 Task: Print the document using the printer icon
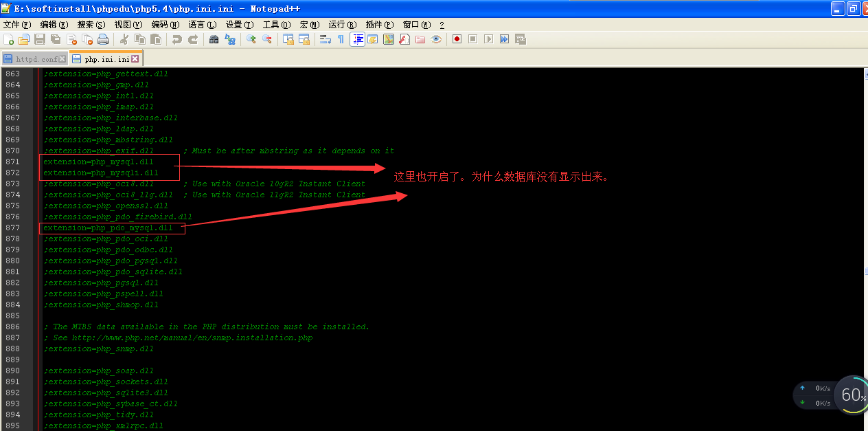point(103,39)
